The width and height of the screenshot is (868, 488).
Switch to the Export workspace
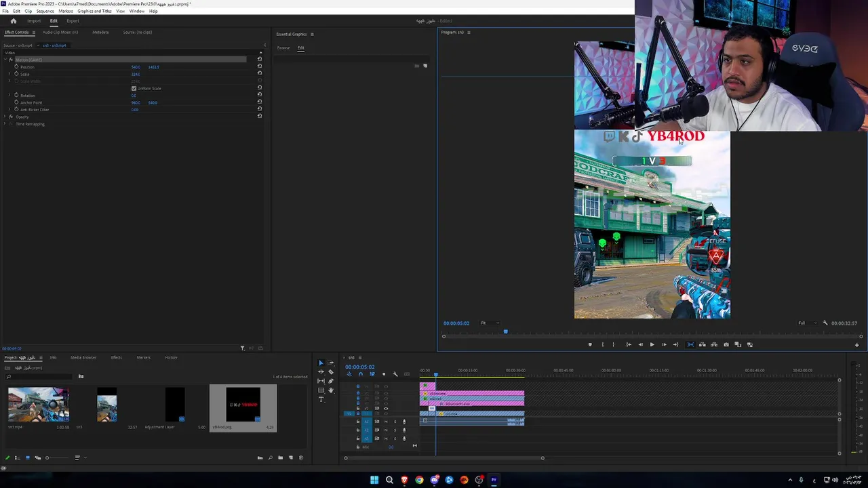pyautogui.click(x=73, y=21)
